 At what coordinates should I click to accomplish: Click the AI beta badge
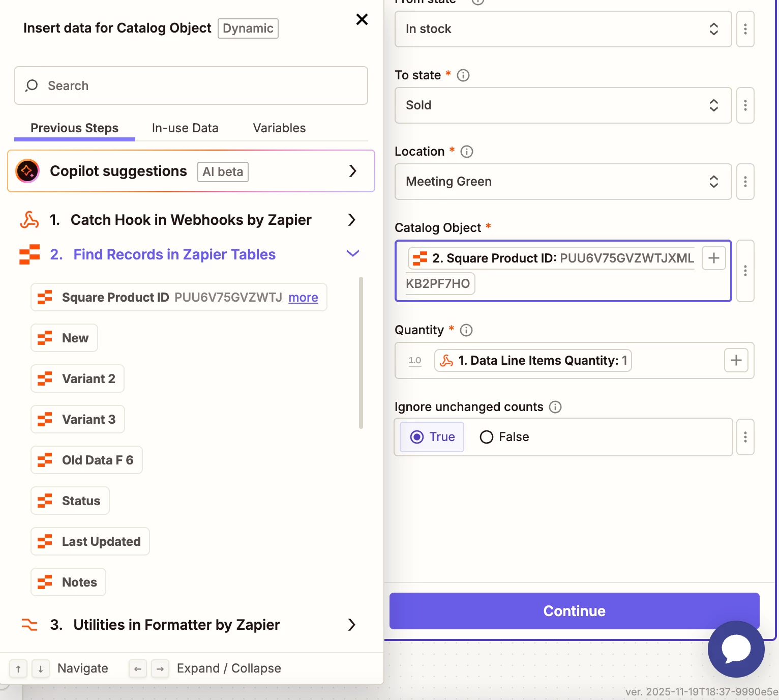pos(223,172)
